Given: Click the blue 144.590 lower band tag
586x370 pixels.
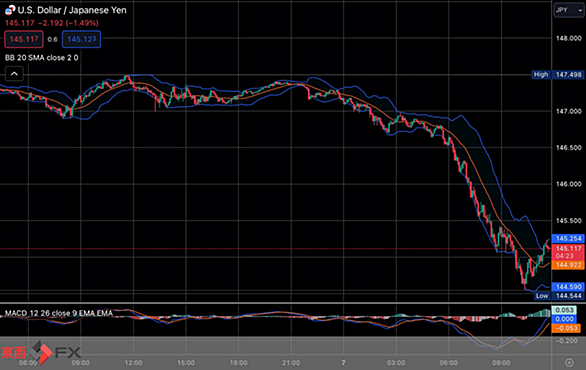Looking at the screenshot, I should (x=568, y=287).
